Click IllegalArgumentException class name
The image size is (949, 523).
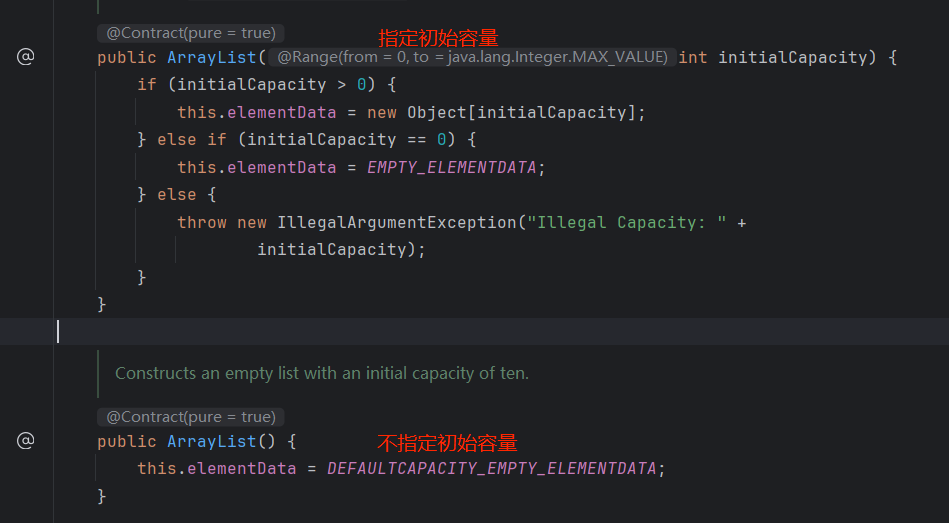[x=397, y=223]
